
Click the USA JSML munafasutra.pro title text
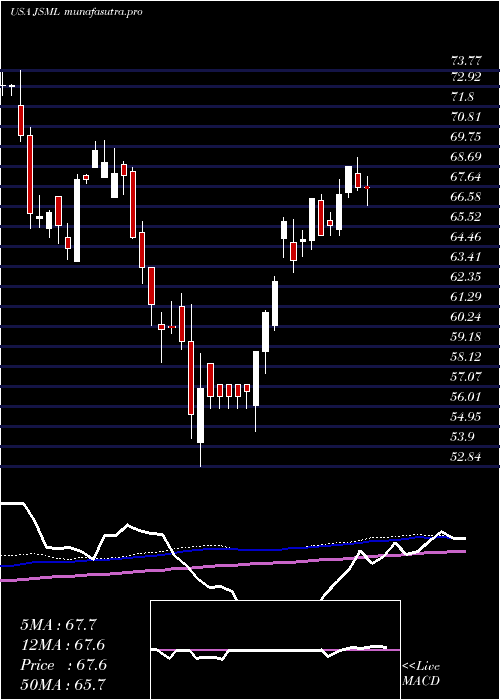pos(76,12)
